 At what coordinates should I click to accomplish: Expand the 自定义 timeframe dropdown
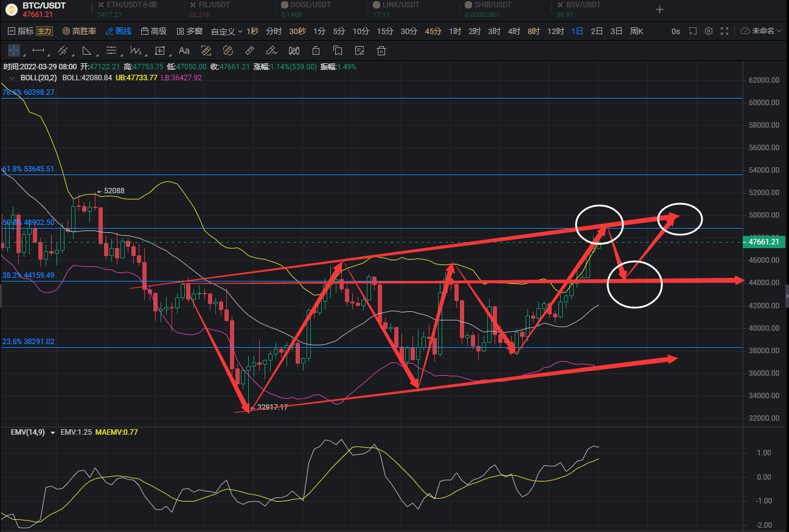(226, 31)
